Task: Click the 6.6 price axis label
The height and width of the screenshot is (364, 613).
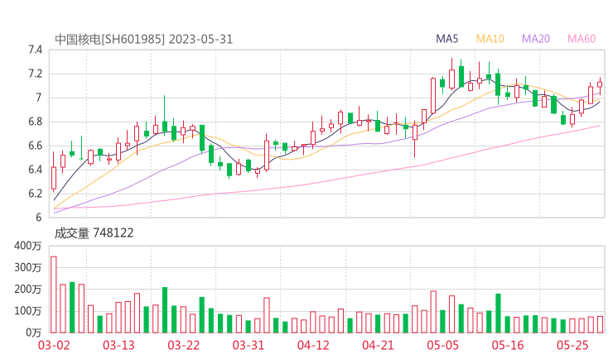Action: (x=35, y=146)
